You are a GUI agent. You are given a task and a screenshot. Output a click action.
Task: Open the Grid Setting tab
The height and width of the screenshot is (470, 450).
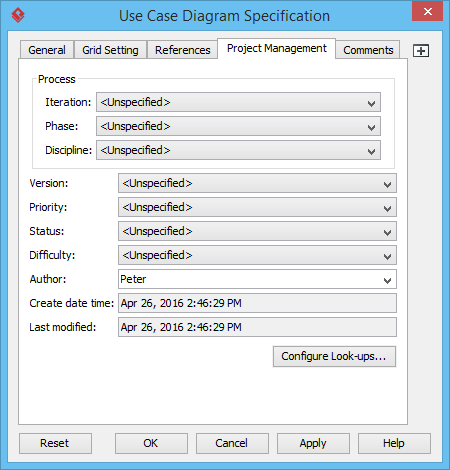110,50
